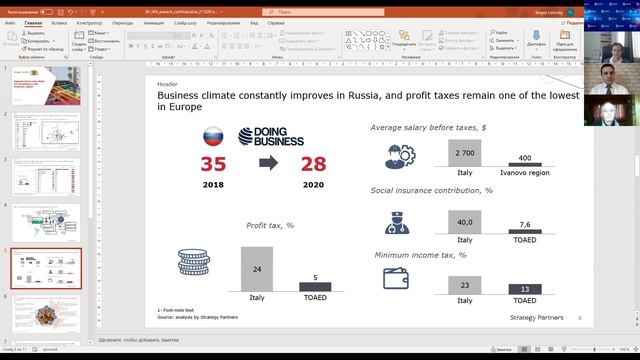Switch to Slide Sorter view icon
Viewport: 640px width, 360px height.
click(538, 349)
